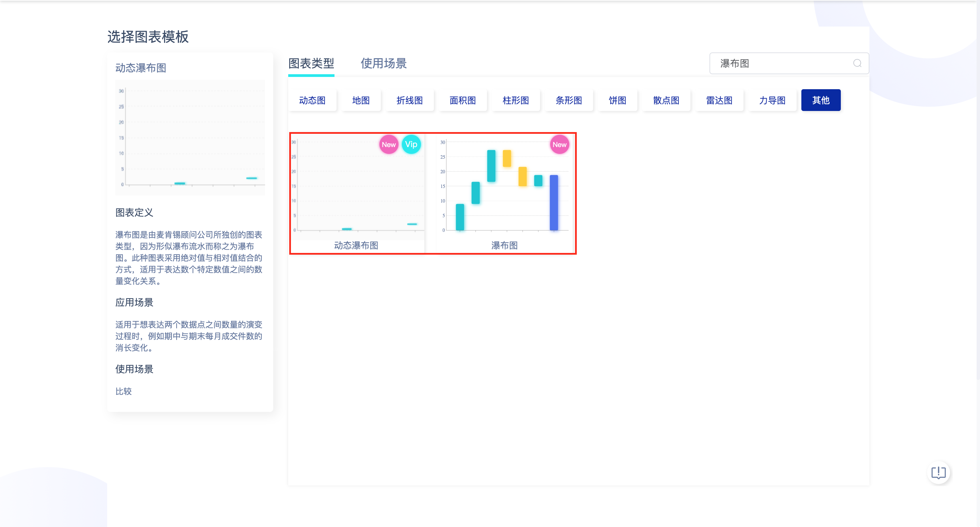The height and width of the screenshot is (527, 980).
Task: Select the 面积图 category
Action: 463,100
